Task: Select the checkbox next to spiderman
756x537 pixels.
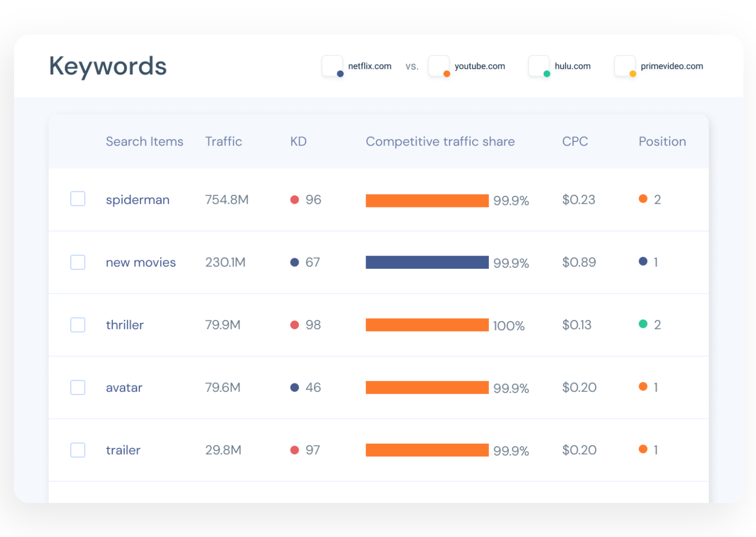Action: [78, 199]
